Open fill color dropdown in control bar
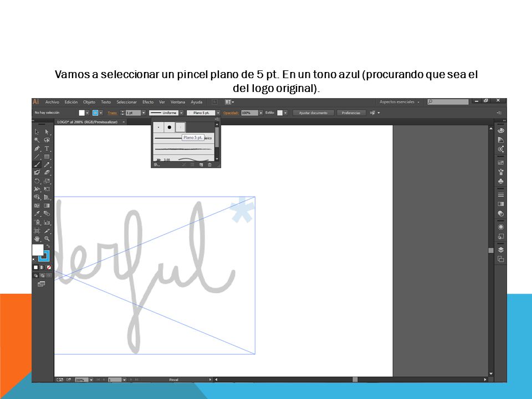 click(87, 113)
